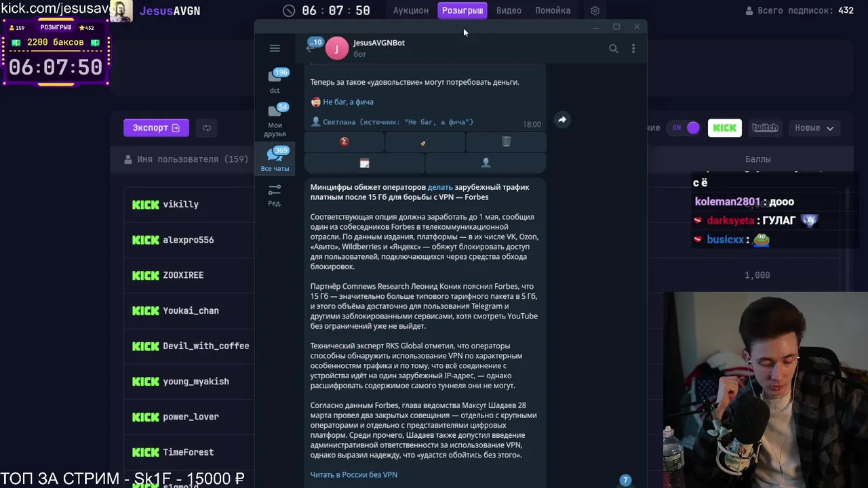Viewport: 868px width, 488px height.
Task: Follow the делать link in the headline
Action: (440, 187)
